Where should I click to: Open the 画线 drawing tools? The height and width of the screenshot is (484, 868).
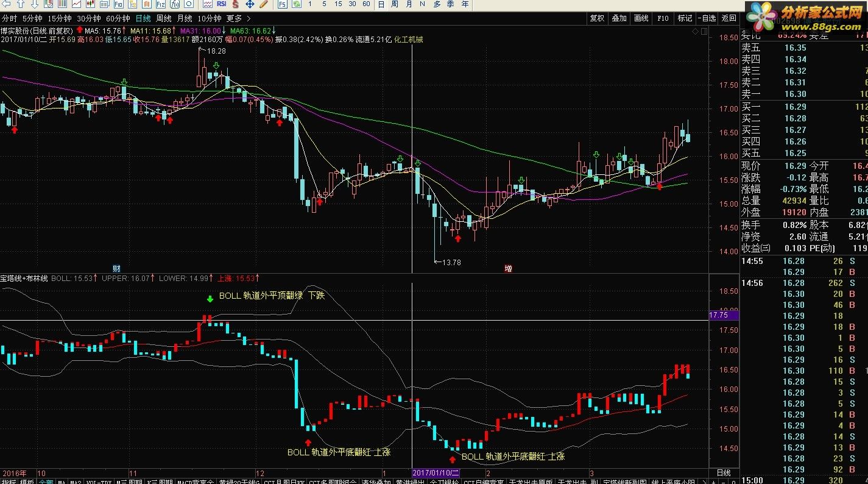click(641, 18)
